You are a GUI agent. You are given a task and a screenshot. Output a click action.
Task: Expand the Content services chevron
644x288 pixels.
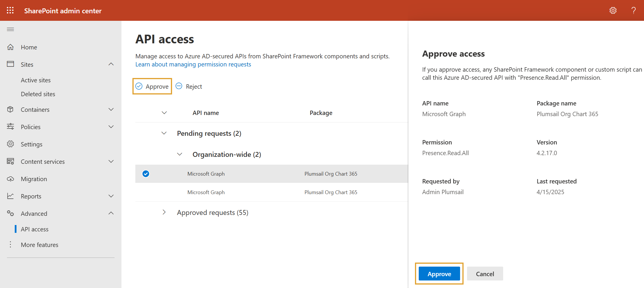(111, 161)
